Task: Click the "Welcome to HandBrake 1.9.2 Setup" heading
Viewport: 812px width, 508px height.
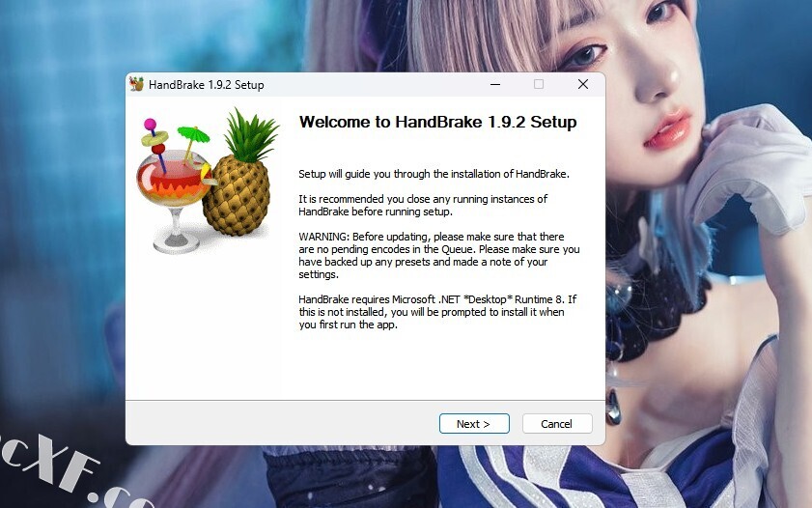Action: [437, 123]
